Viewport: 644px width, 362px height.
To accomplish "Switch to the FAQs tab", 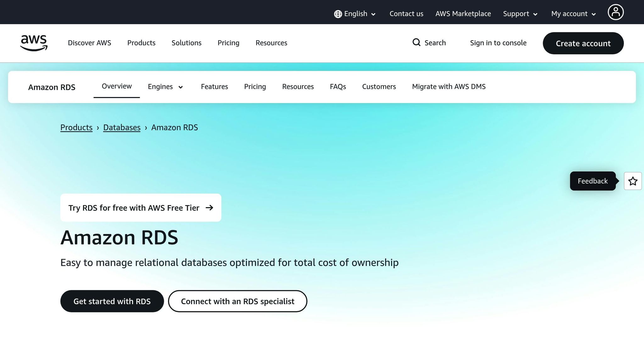I will click(x=337, y=86).
